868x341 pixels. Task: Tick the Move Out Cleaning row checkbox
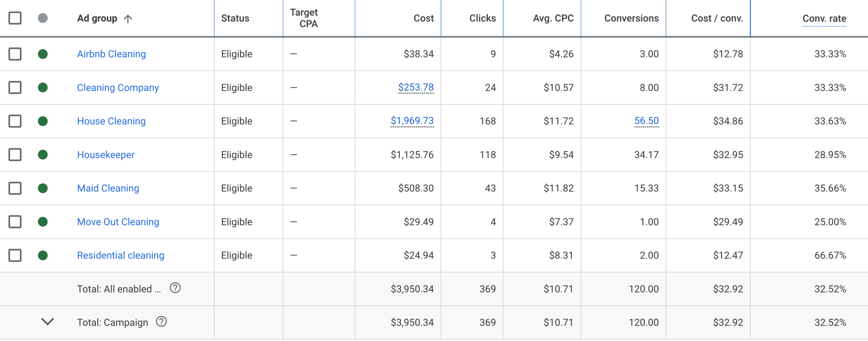(x=15, y=222)
